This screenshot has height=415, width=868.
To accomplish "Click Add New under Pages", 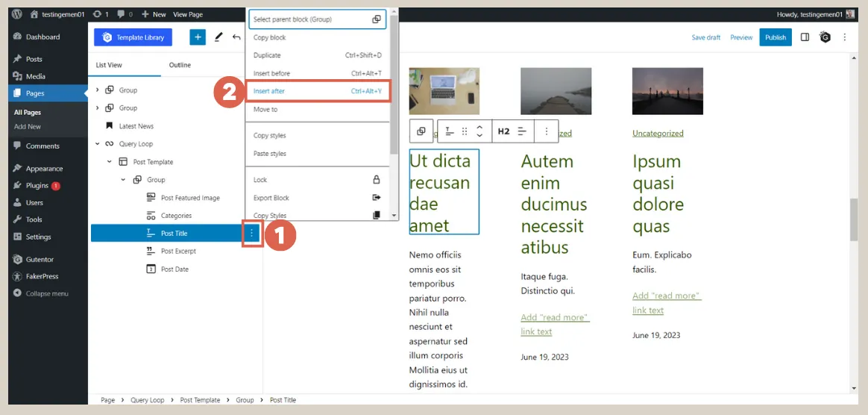I will [x=28, y=126].
